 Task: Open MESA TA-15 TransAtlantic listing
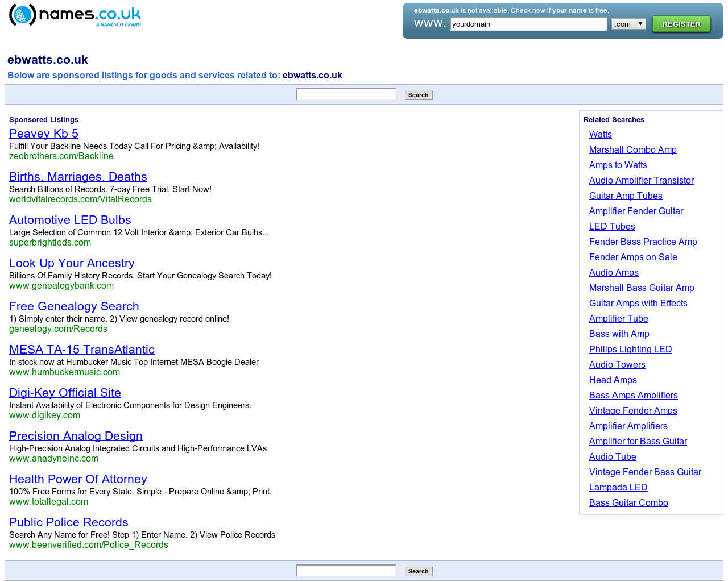click(82, 350)
